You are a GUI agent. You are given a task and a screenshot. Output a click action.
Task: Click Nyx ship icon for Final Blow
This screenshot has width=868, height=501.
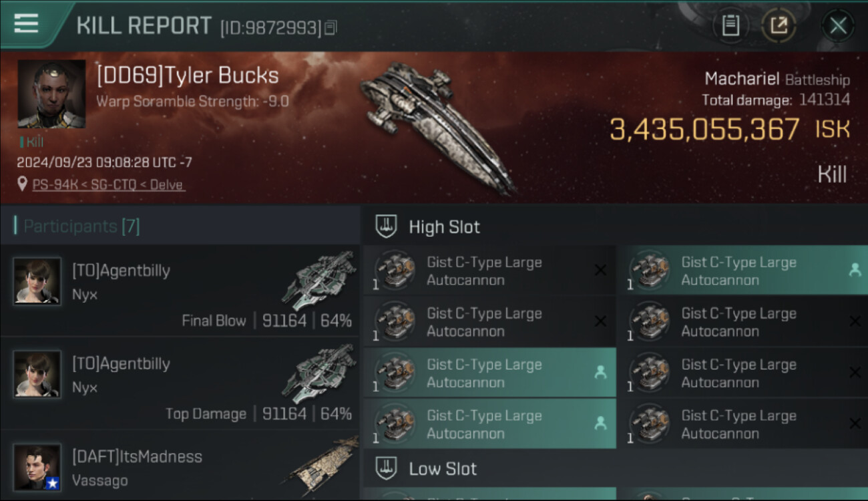(x=318, y=280)
